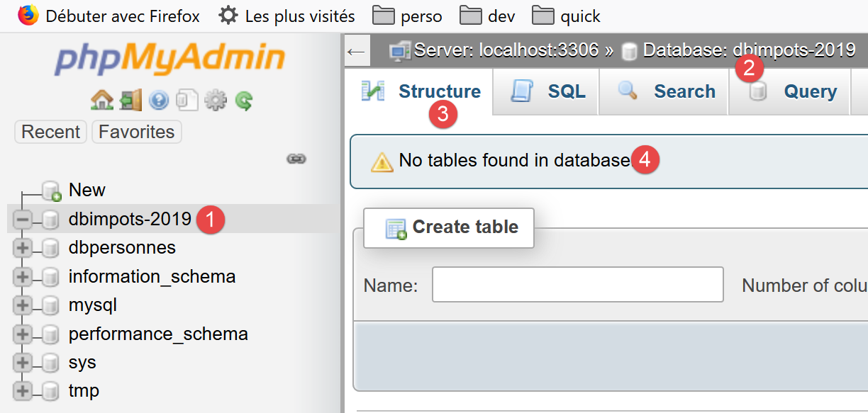Select New database entry in tree
The width and height of the screenshot is (868, 413).
pyautogui.click(x=87, y=190)
